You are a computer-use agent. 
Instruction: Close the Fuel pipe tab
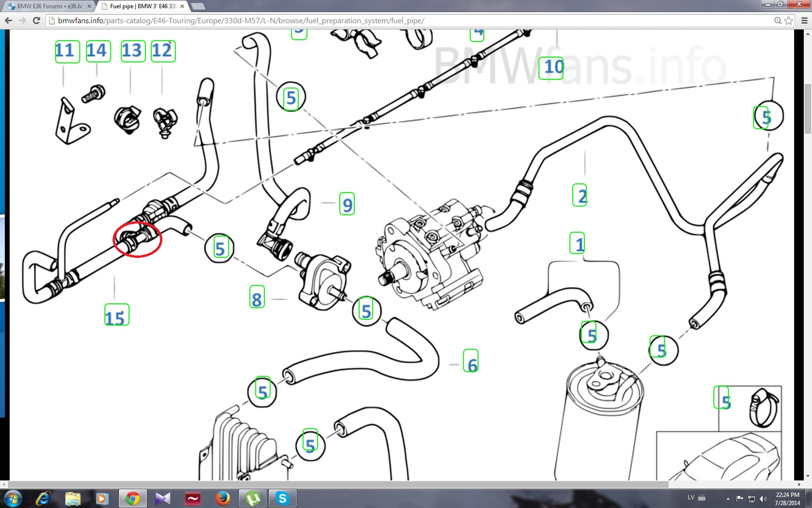click(x=182, y=6)
